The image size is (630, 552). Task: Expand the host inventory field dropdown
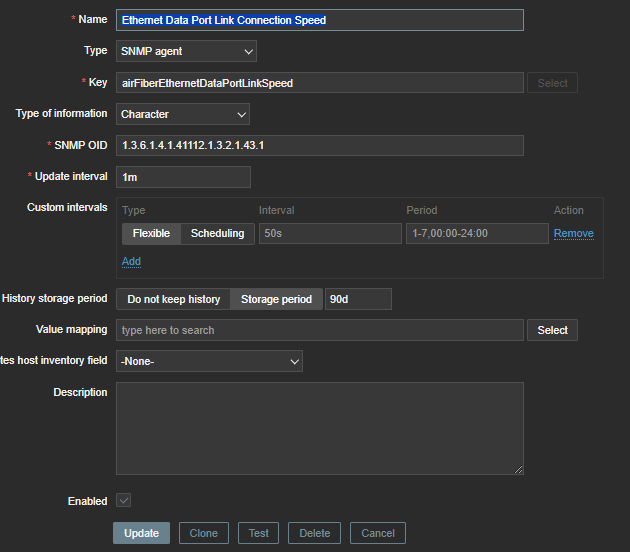209,361
